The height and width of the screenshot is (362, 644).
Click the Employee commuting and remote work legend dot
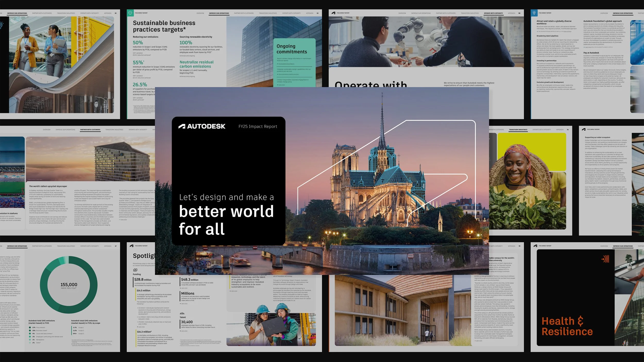click(x=30, y=337)
